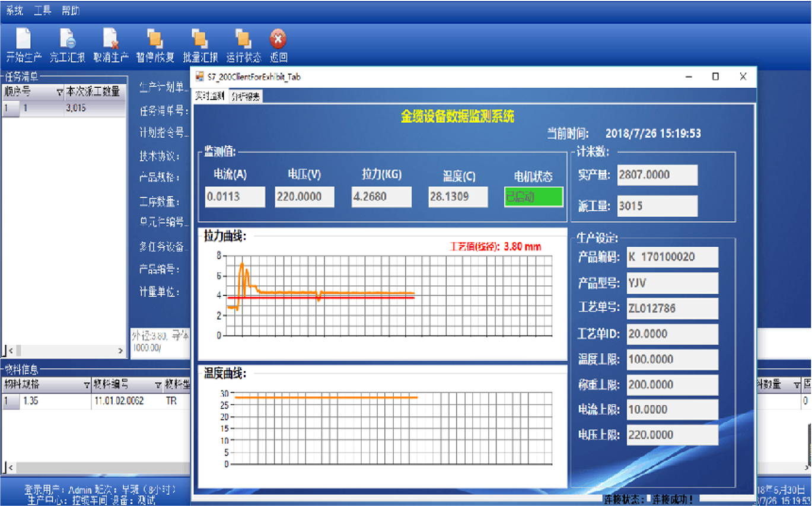This screenshot has width=812, height=506.
Task: Click the 称重上限 field 200.0000
Action: [x=672, y=384]
